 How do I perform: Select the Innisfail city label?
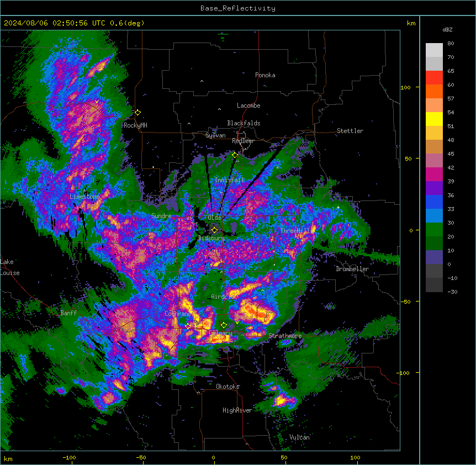(230, 180)
